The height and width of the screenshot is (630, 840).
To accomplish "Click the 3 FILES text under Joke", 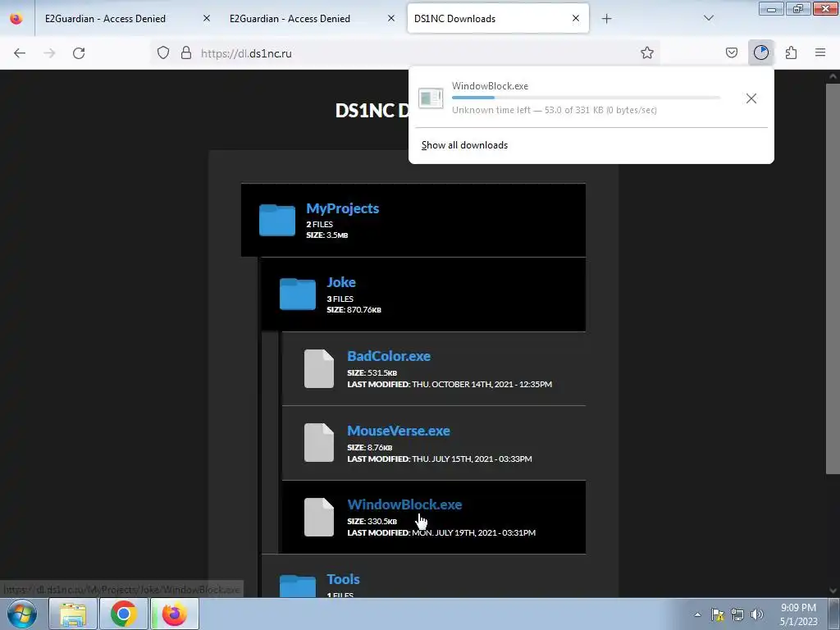I will [x=340, y=299].
